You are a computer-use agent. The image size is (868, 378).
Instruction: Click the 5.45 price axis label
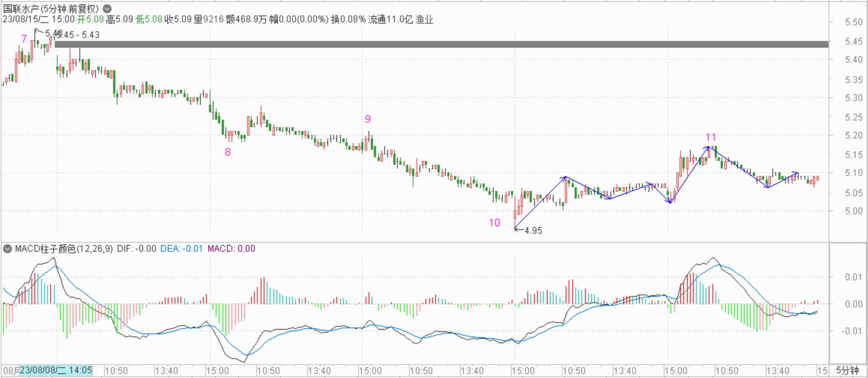(x=854, y=41)
